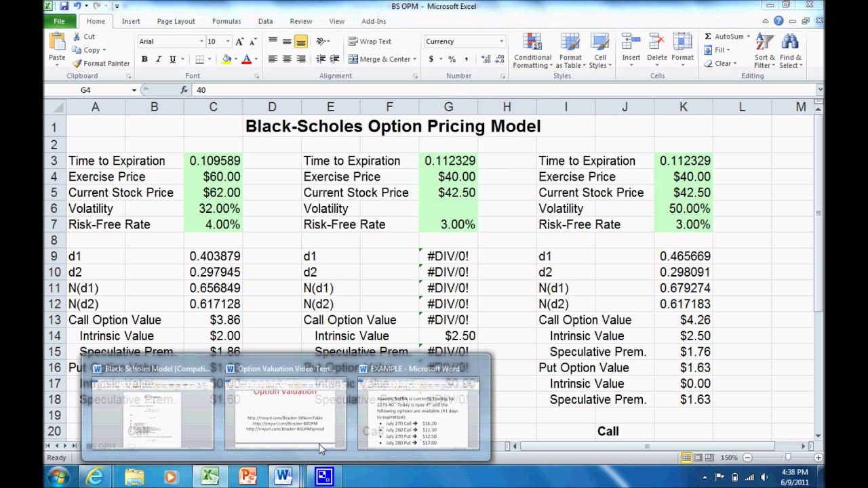Click Accounting Number Format dollar icon
The image size is (868, 488).
(431, 59)
